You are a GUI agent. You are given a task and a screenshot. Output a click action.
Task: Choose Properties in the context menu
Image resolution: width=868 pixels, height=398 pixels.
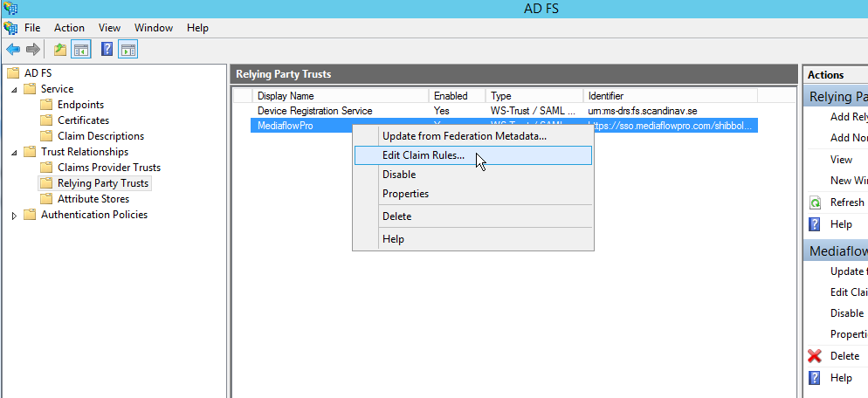pyautogui.click(x=405, y=194)
